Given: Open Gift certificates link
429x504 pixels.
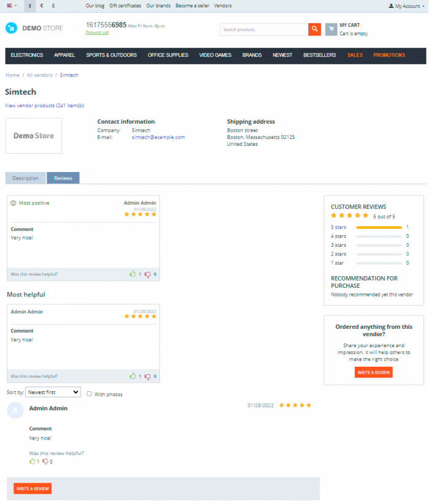Looking at the screenshot, I should pyautogui.click(x=125, y=6).
